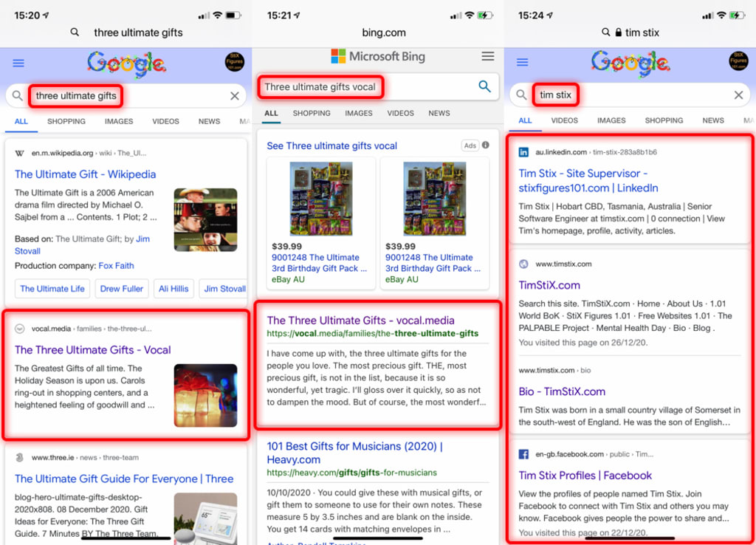Open Bing hamburger menu icon
This screenshot has width=756, height=545.
(x=488, y=56)
